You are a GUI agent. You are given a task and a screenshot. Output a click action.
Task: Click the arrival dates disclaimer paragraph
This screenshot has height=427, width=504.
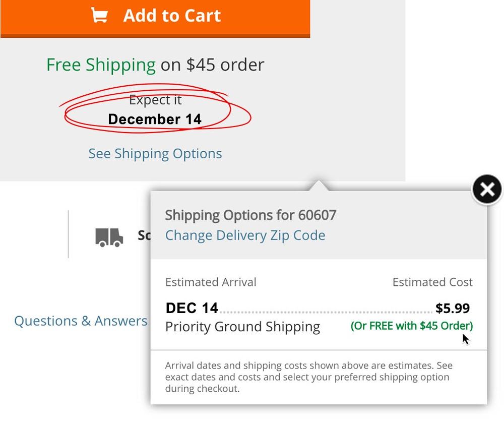point(309,377)
